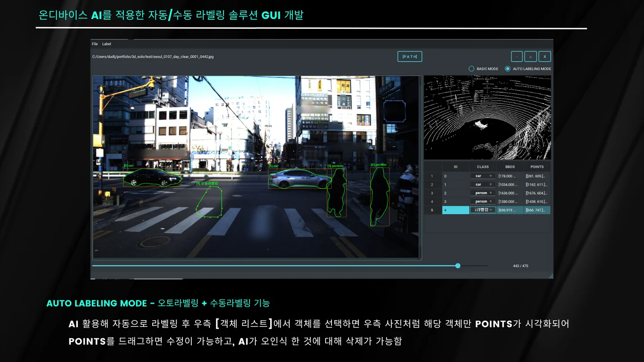Select row header number 2
This screenshot has width=644, height=362.
coord(432,185)
